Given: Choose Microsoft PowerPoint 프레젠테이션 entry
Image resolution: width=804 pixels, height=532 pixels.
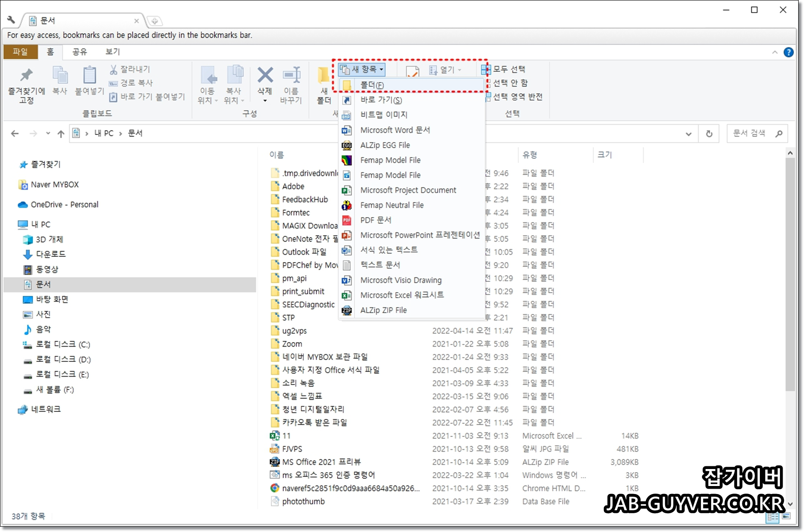Looking at the screenshot, I should click(411, 235).
